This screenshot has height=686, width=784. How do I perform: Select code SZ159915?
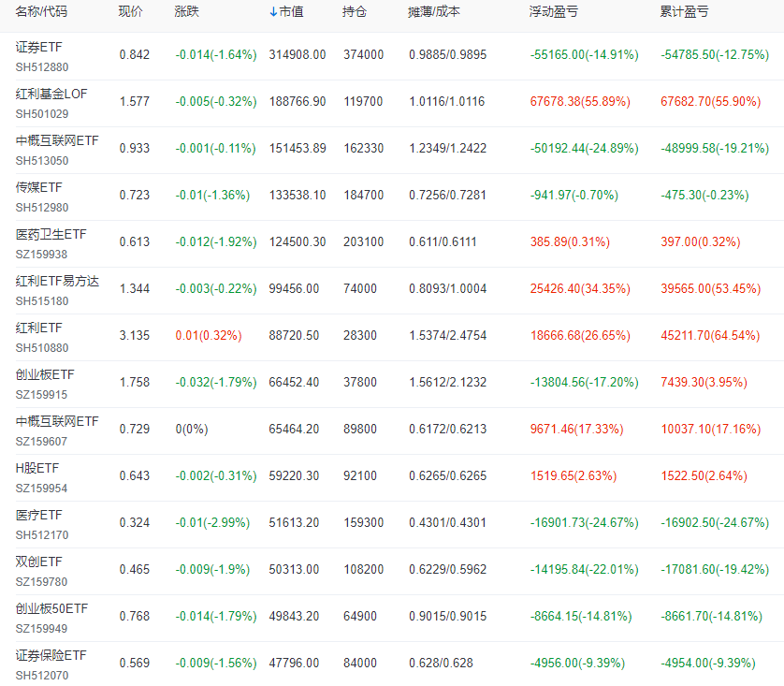41,395
